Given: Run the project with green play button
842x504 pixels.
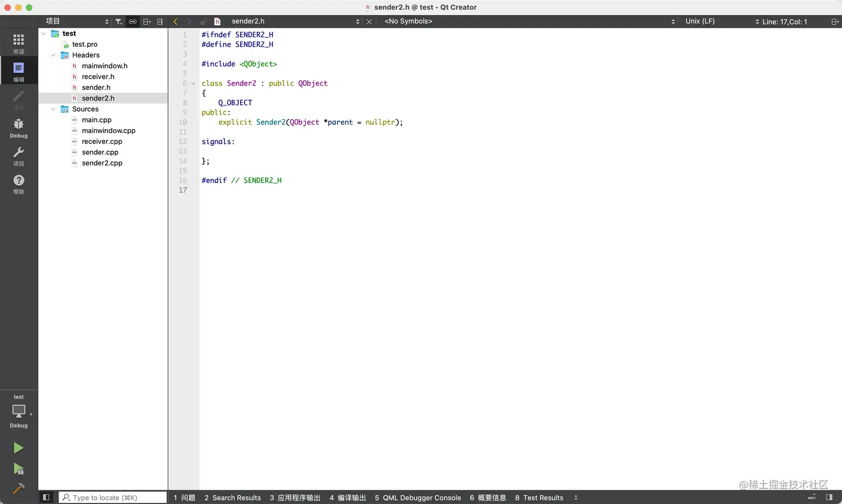Looking at the screenshot, I should [x=18, y=448].
